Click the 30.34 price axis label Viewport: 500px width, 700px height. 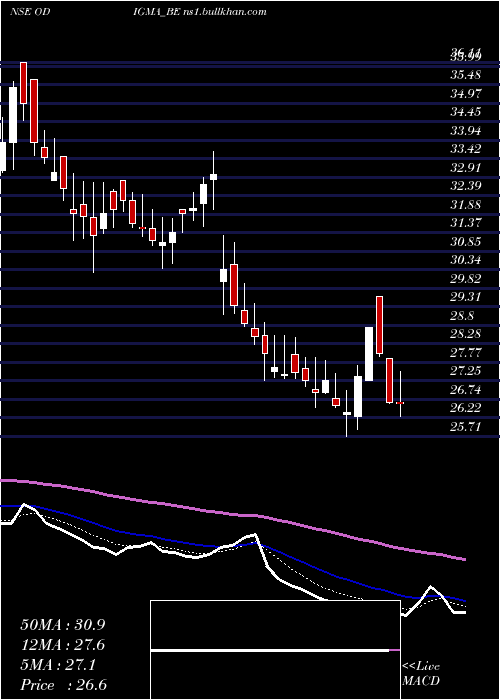click(465, 260)
